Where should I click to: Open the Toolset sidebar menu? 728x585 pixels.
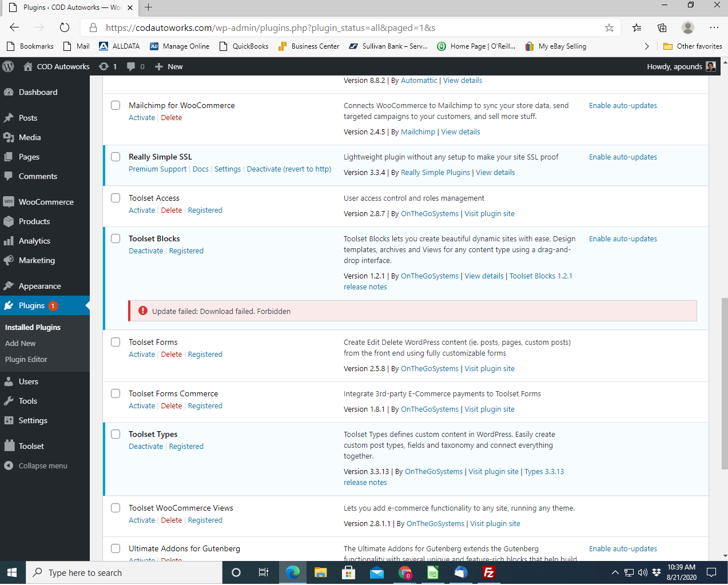(31, 446)
